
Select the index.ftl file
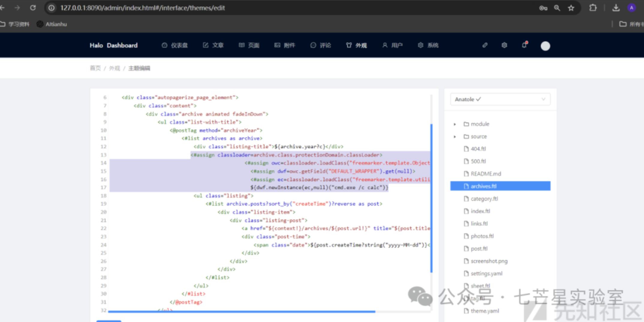pyautogui.click(x=480, y=211)
